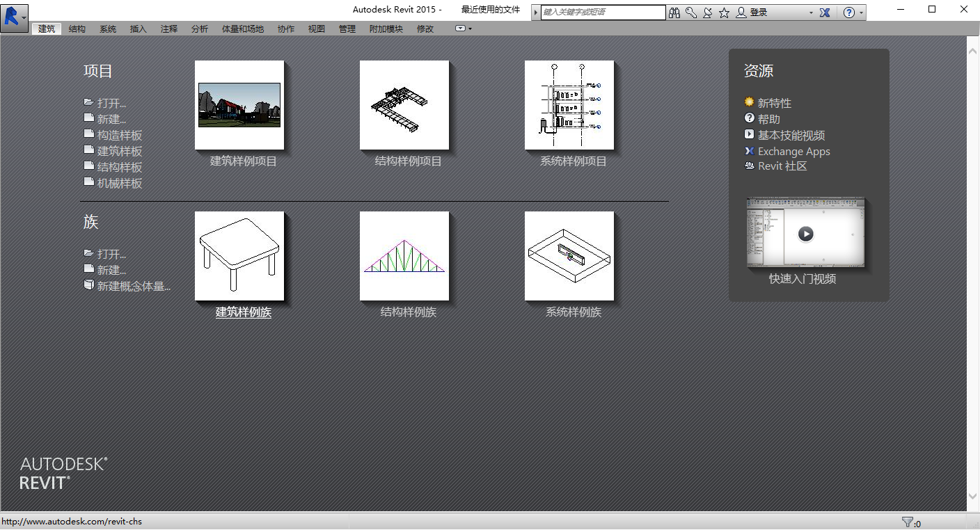Viewport: 980px width, 530px height.
Task: Play the 快速入门视频 video
Action: pyautogui.click(x=805, y=234)
